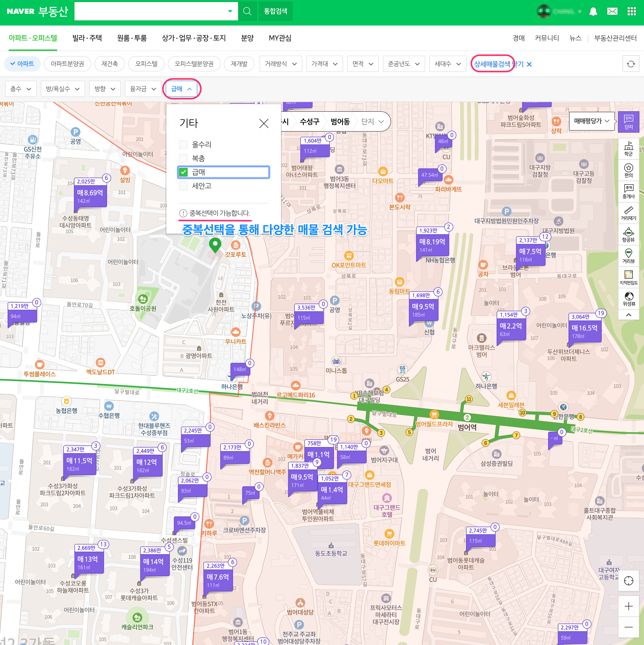
Task: Click the 맥도날드DT marker icon
Action: pyautogui.click(x=100, y=363)
